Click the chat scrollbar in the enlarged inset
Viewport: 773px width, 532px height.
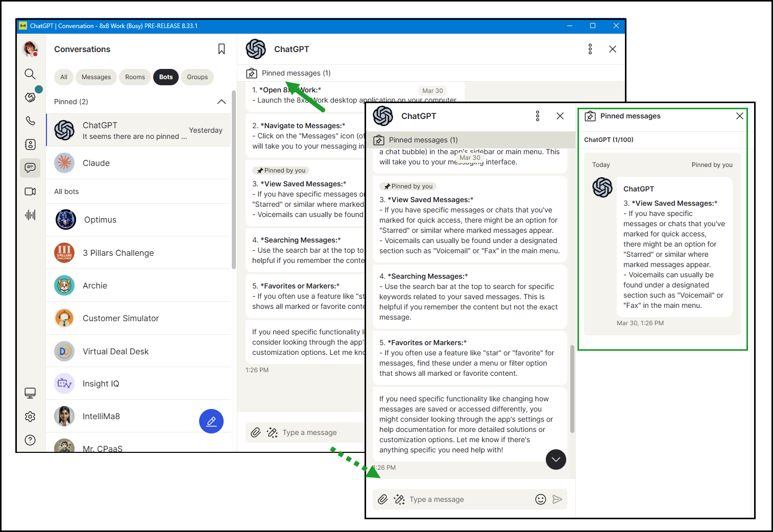[572, 389]
